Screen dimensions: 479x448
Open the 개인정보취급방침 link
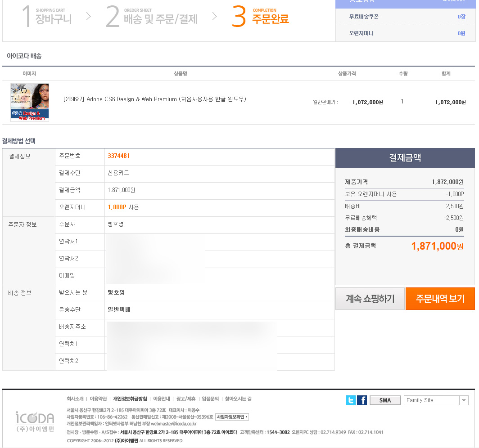tap(130, 399)
